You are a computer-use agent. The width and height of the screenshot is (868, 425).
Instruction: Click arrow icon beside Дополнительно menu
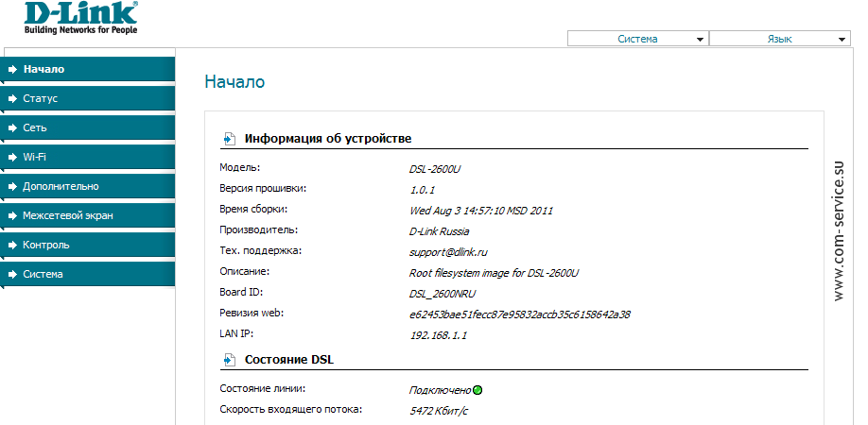pyautogui.click(x=13, y=187)
